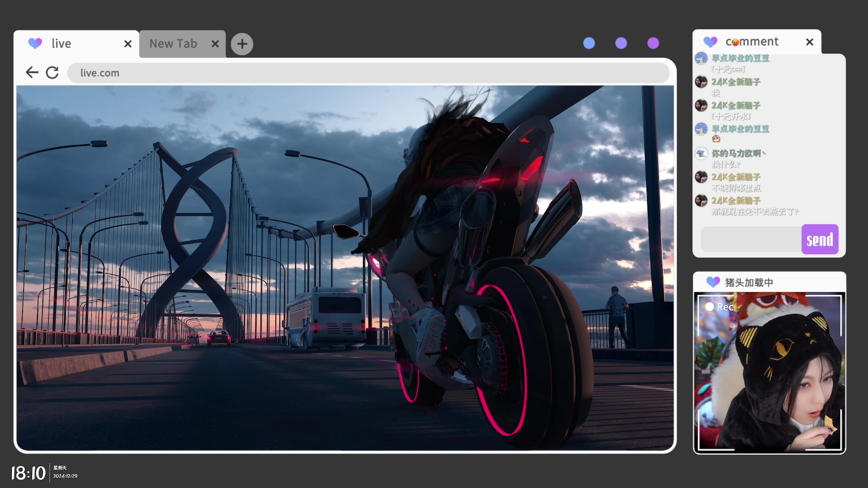Click username 24K全新脑子 above 换
The width and height of the screenshot is (868, 488).
click(736, 82)
